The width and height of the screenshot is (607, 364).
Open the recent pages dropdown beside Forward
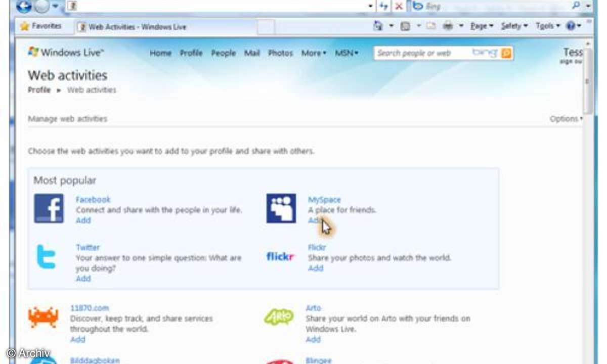[56, 6]
